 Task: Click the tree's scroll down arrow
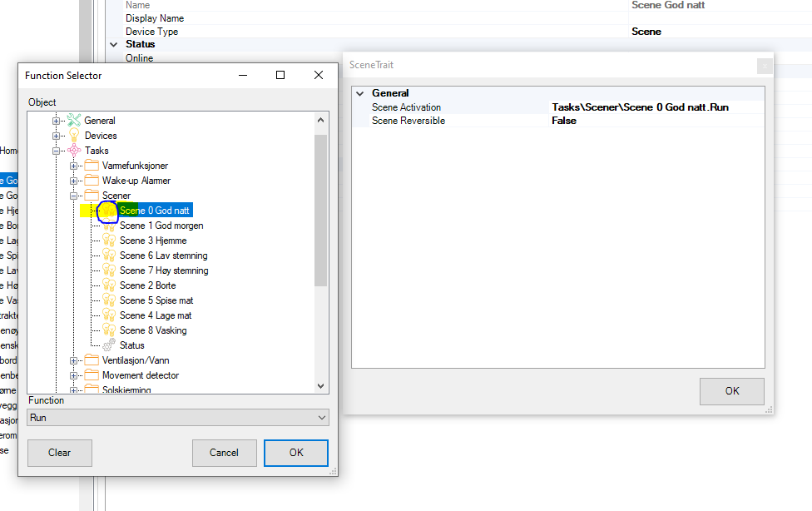tap(321, 385)
